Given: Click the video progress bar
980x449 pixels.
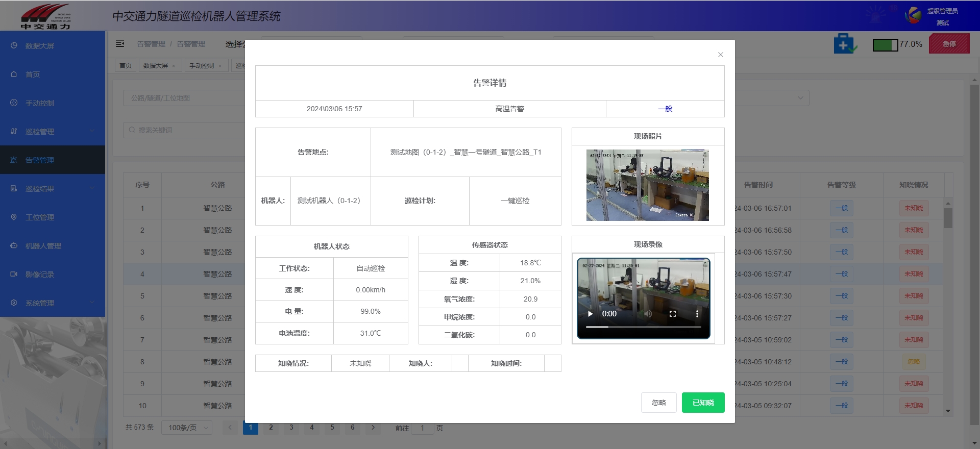Looking at the screenshot, I should 643,327.
